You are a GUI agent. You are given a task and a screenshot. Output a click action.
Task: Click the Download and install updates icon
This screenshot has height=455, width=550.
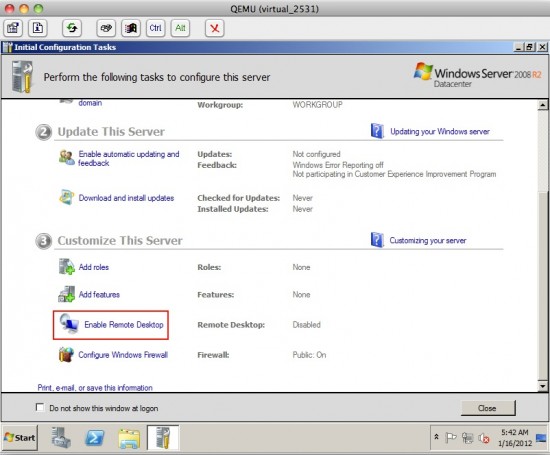66,198
